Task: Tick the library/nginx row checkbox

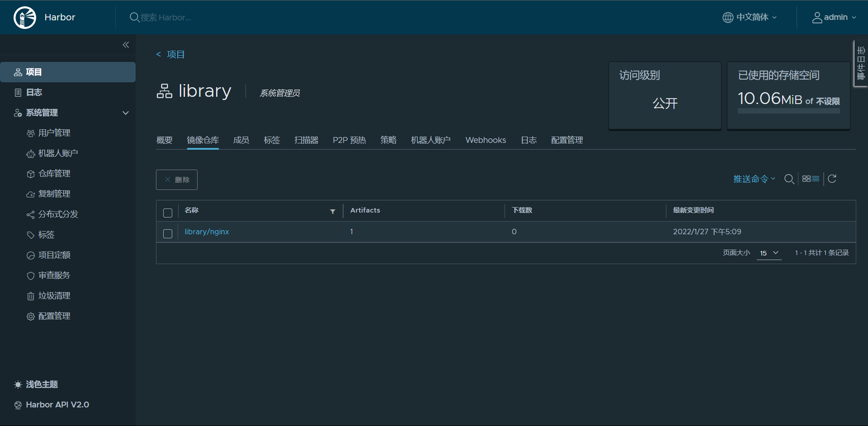Action: (168, 233)
